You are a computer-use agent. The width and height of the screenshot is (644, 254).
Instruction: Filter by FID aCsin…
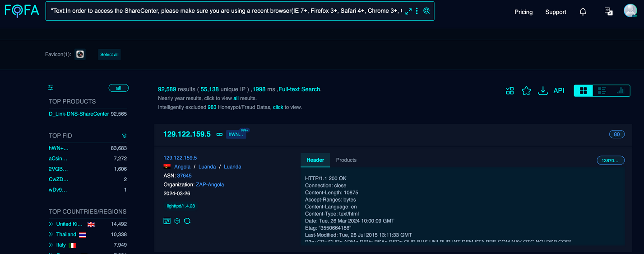[x=58, y=159]
